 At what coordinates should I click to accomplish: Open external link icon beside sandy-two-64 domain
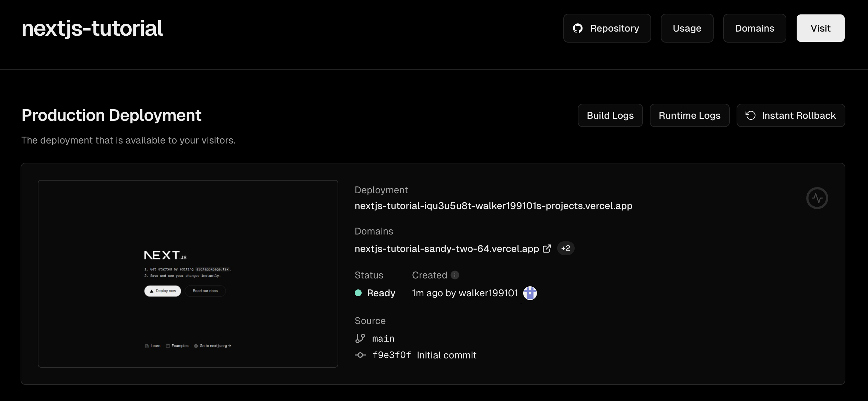(547, 249)
